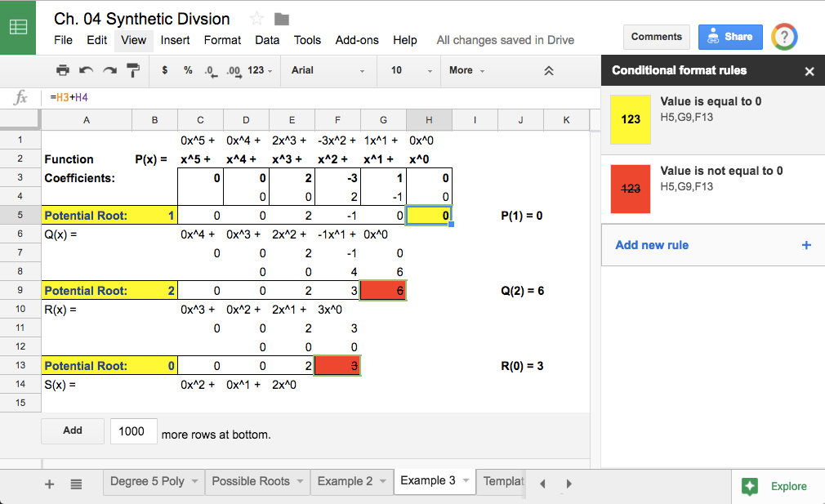Click the Print icon

coord(63,70)
